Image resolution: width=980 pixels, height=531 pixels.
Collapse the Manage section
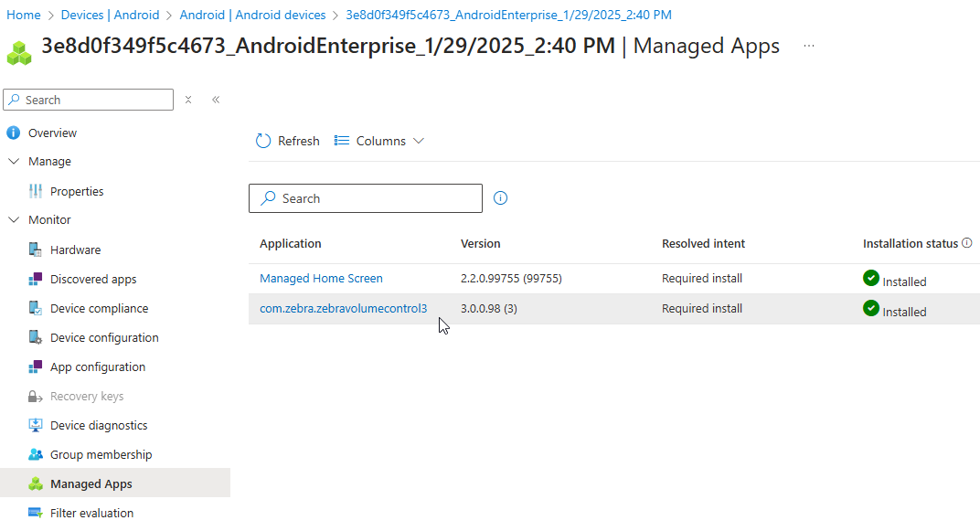pos(14,161)
